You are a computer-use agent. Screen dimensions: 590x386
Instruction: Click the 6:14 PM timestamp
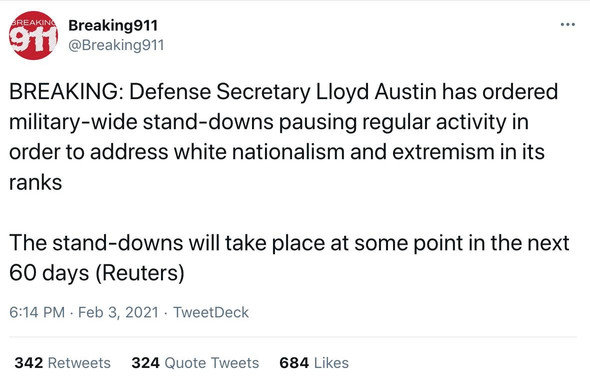[x=37, y=312]
